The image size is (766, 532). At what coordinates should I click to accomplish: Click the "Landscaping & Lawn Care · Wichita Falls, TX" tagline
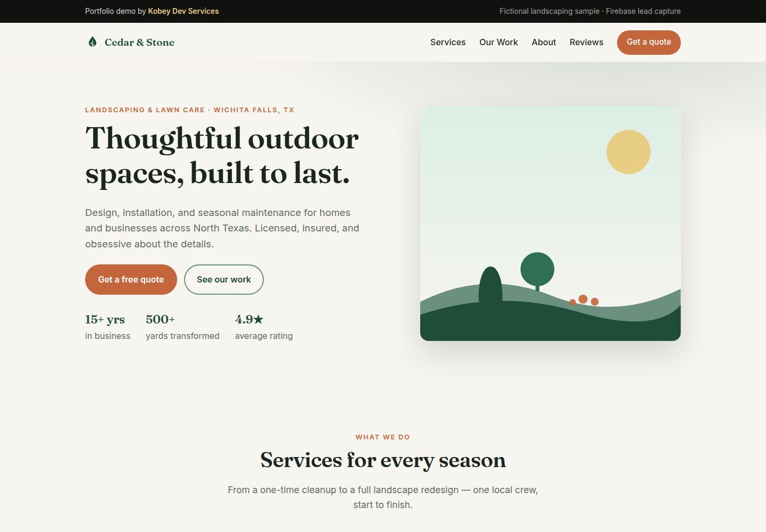point(189,110)
